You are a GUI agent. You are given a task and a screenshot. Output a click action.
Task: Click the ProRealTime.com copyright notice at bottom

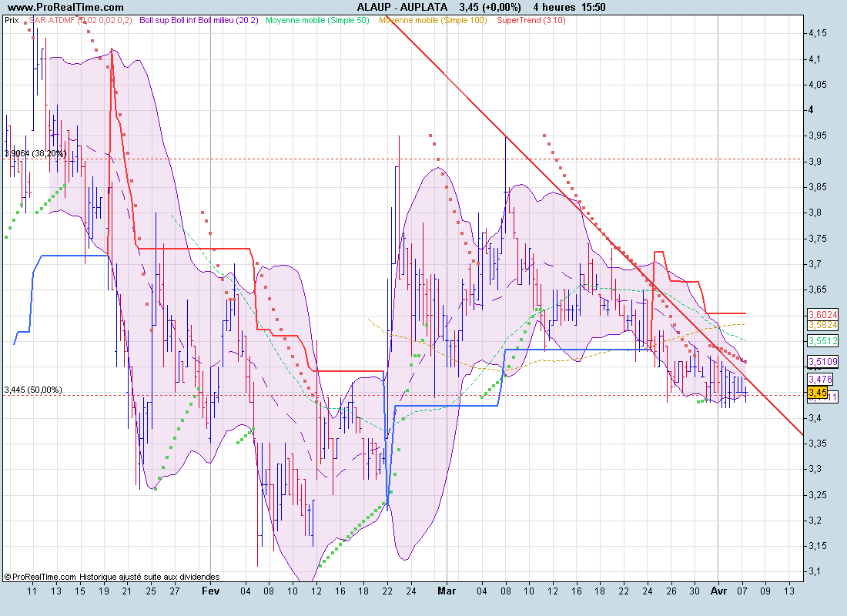(x=112, y=577)
